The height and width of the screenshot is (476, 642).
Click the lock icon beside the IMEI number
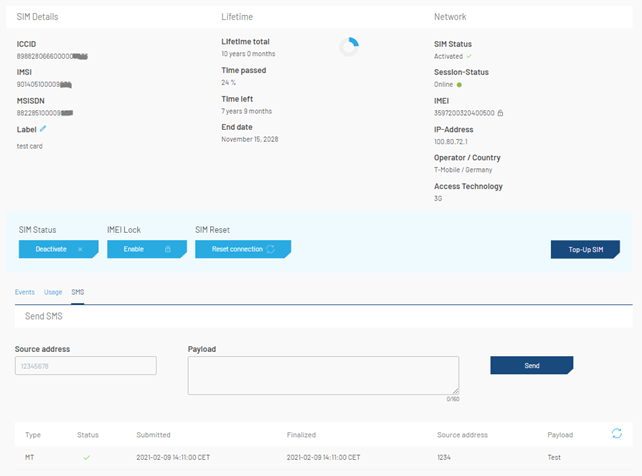click(x=500, y=113)
